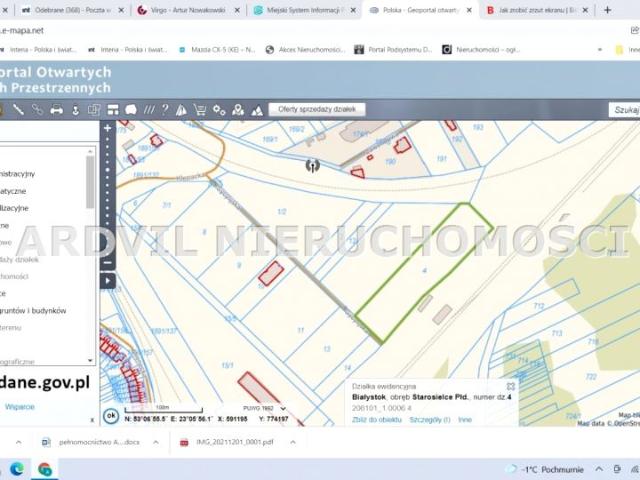Switch to the Miejski System Informacji tab
The width and height of the screenshot is (640, 480).
coord(304,10)
